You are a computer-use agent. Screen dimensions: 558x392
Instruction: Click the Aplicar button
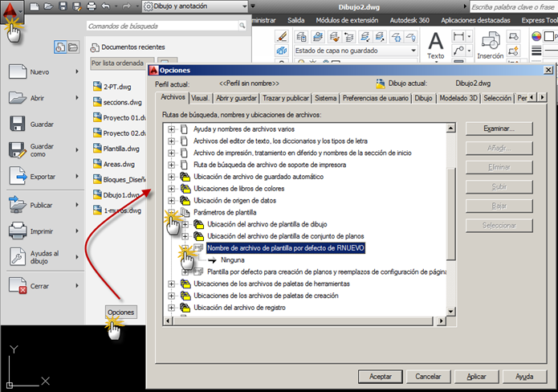click(x=476, y=376)
